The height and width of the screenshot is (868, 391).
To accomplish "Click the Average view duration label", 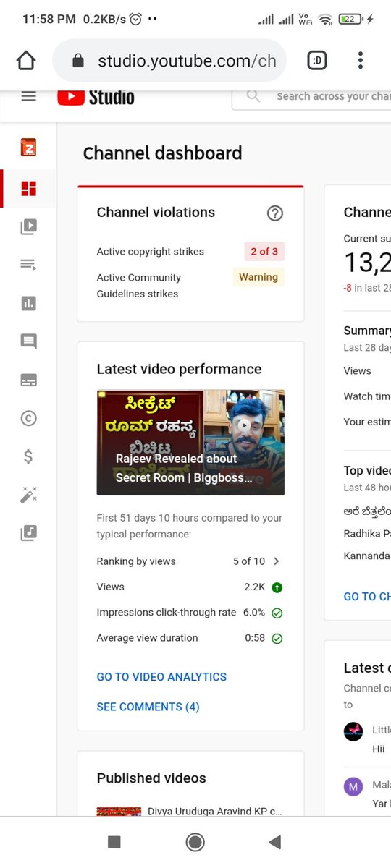I will [147, 638].
